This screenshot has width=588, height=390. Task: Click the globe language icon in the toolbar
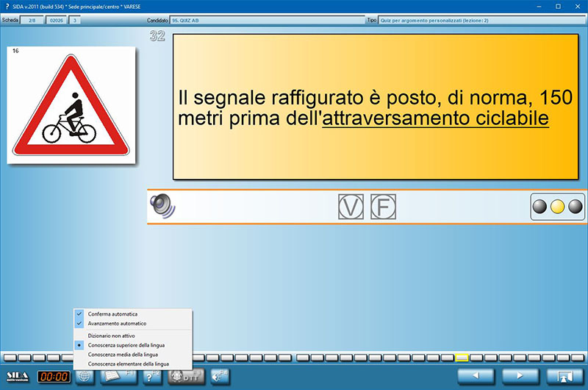[85, 376]
